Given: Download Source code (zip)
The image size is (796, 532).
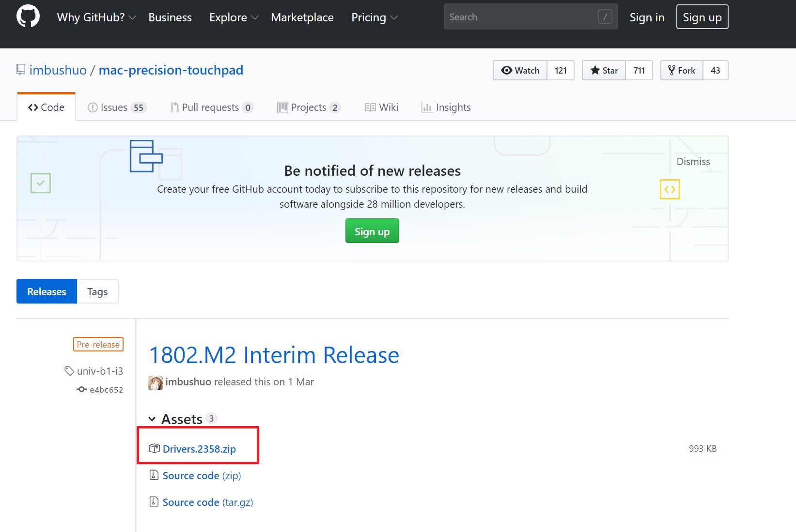Looking at the screenshot, I should (202, 475).
